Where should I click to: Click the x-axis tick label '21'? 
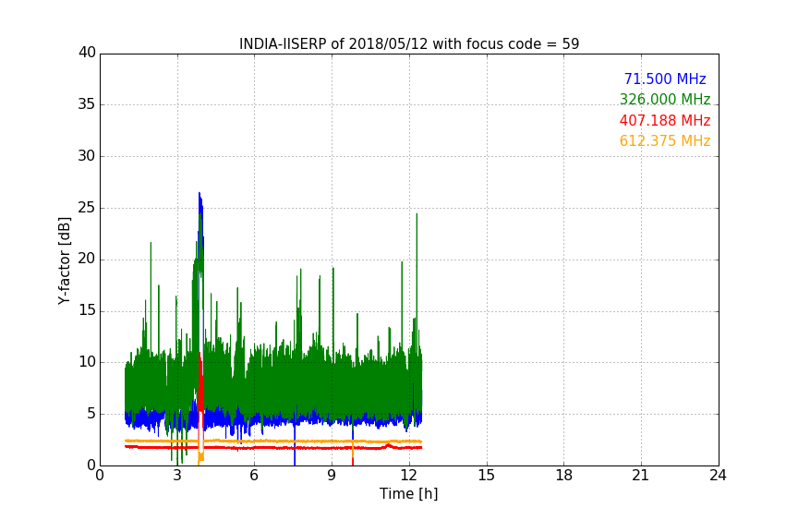641,476
